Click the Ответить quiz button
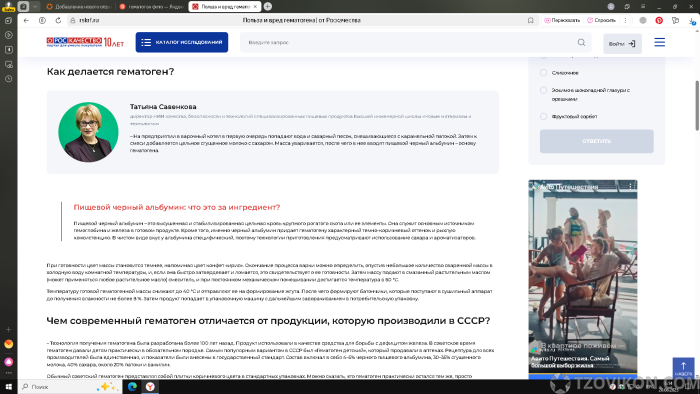Image resolution: width=700 pixels, height=394 pixels. (x=596, y=141)
